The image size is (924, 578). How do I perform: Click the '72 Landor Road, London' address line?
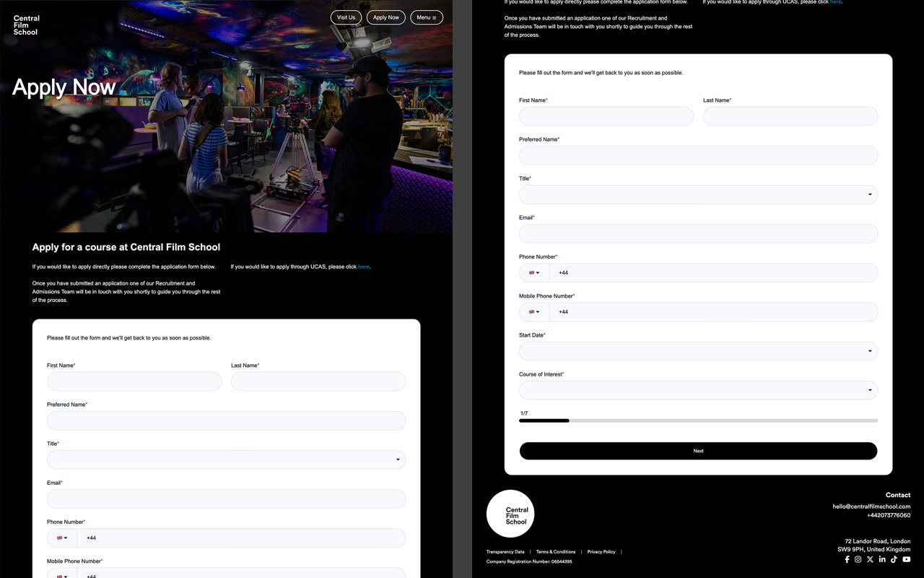click(878, 541)
